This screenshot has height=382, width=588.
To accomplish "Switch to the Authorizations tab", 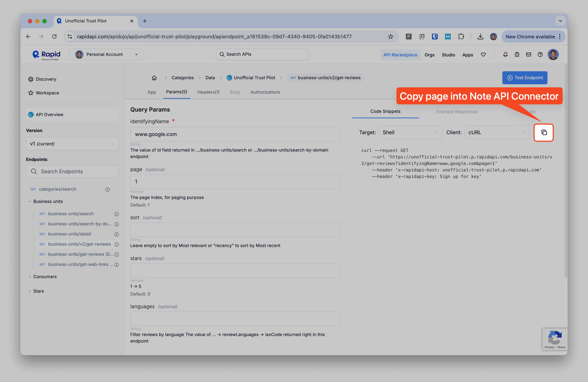I will (265, 92).
